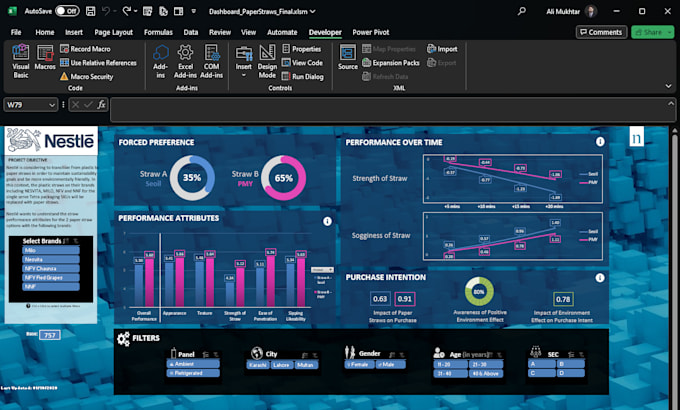Open the XML Source pane
Viewport: 680px width, 410px height.
348,57
